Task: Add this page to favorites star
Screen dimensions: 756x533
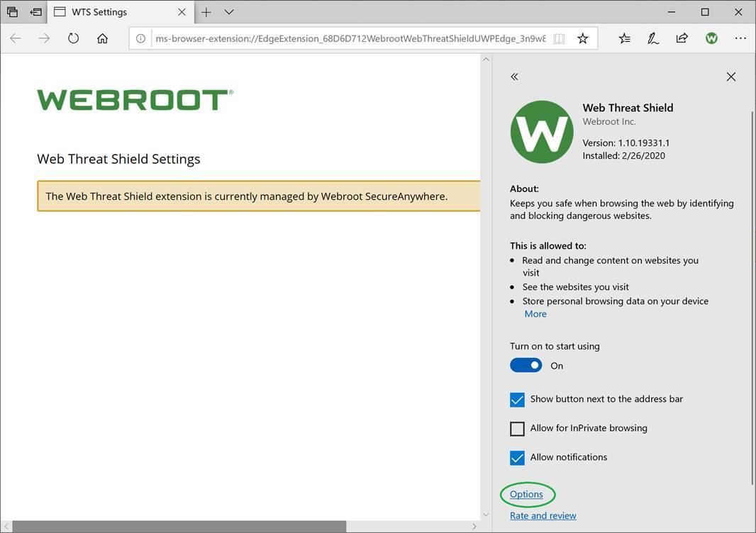Action: click(x=582, y=38)
